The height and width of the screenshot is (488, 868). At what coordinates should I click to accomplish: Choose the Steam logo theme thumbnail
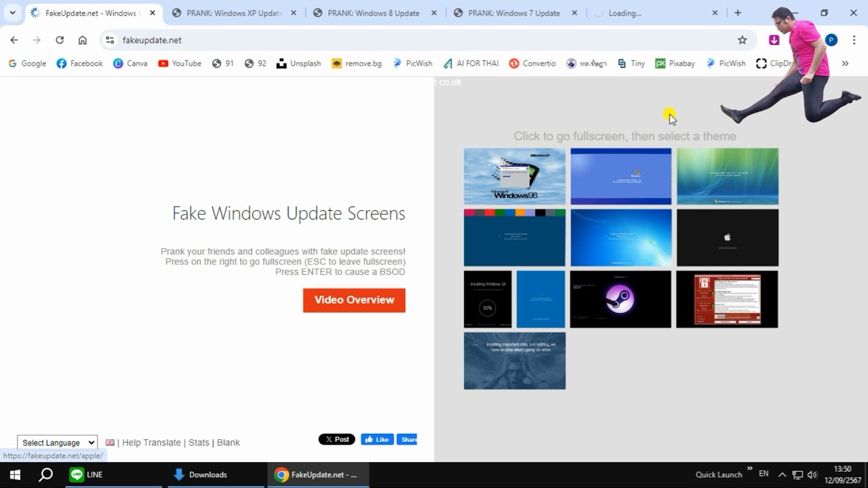(x=620, y=300)
